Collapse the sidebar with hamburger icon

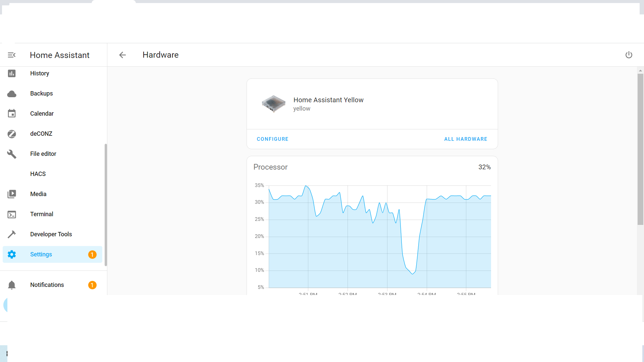tap(12, 55)
